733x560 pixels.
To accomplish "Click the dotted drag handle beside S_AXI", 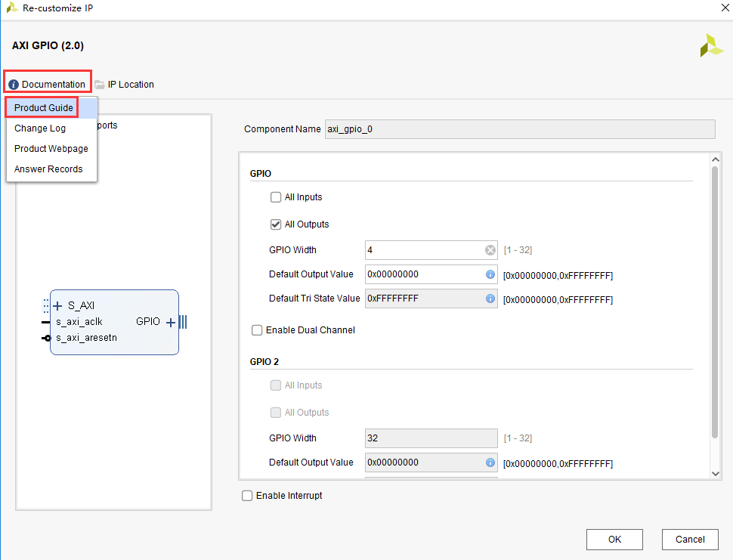I will coord(44,305).
